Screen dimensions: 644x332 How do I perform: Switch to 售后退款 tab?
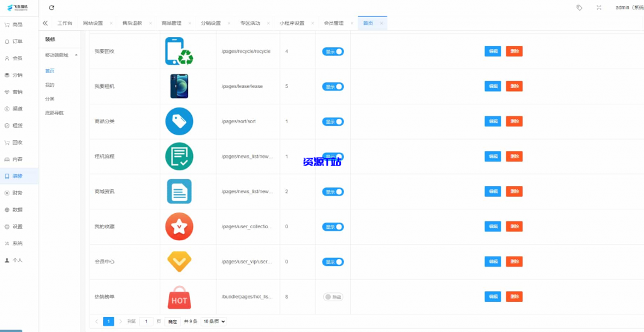pyautogui.click(x=132, y=23)
